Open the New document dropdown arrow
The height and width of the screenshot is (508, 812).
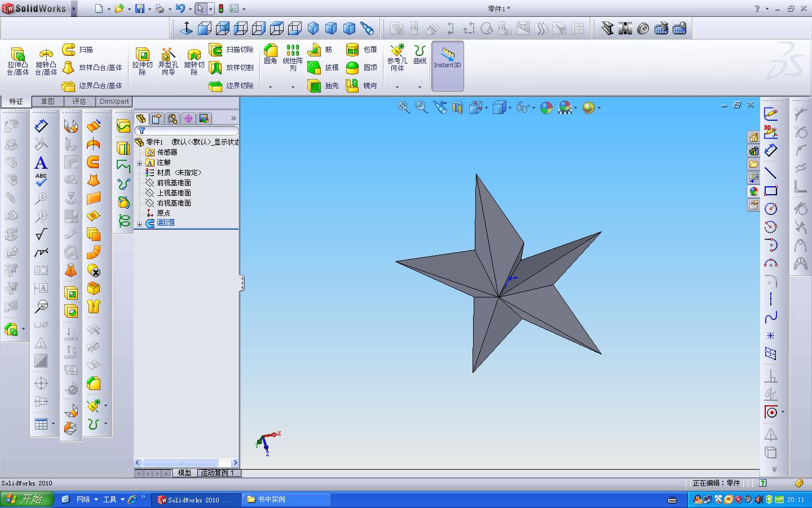[x=109, y=9]
